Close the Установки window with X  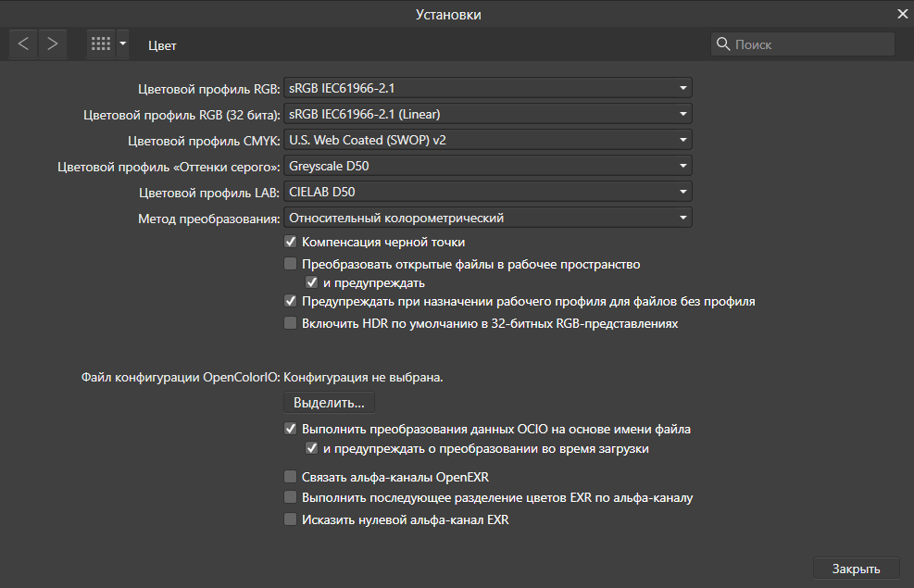[x=902, y=14]
